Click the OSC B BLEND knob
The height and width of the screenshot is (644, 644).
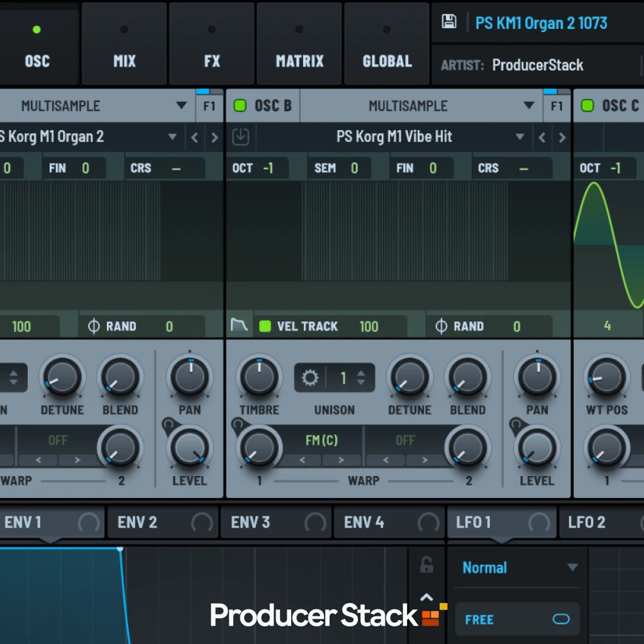coord(467,377)
